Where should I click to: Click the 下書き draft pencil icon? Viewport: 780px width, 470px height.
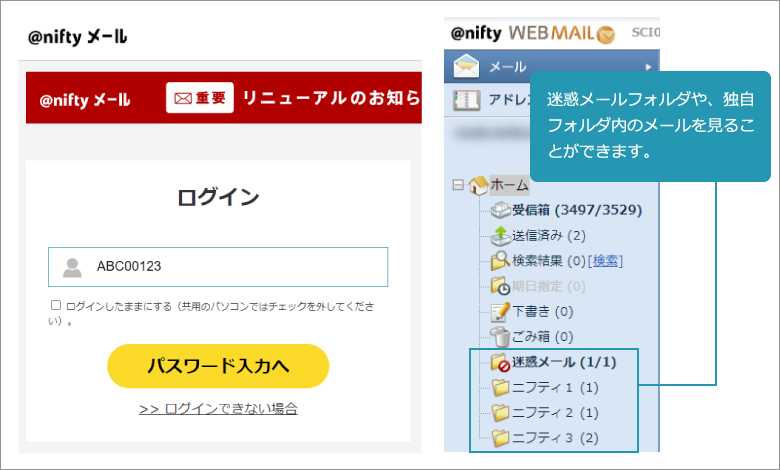coord(500,311)
